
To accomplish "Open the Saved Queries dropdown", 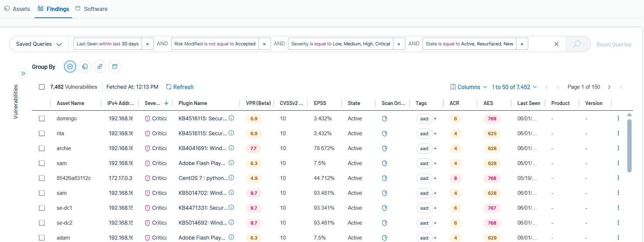I will 39,44.
